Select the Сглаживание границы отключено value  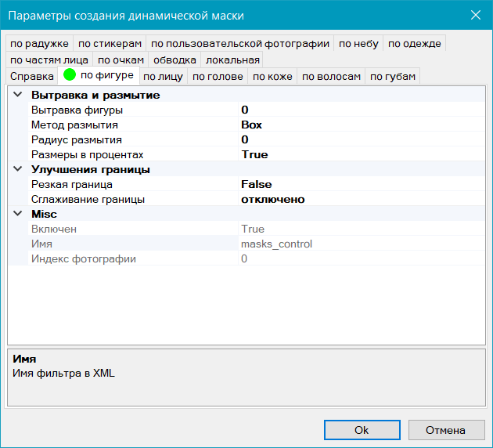pyautogui.click(x=272, y=200)
